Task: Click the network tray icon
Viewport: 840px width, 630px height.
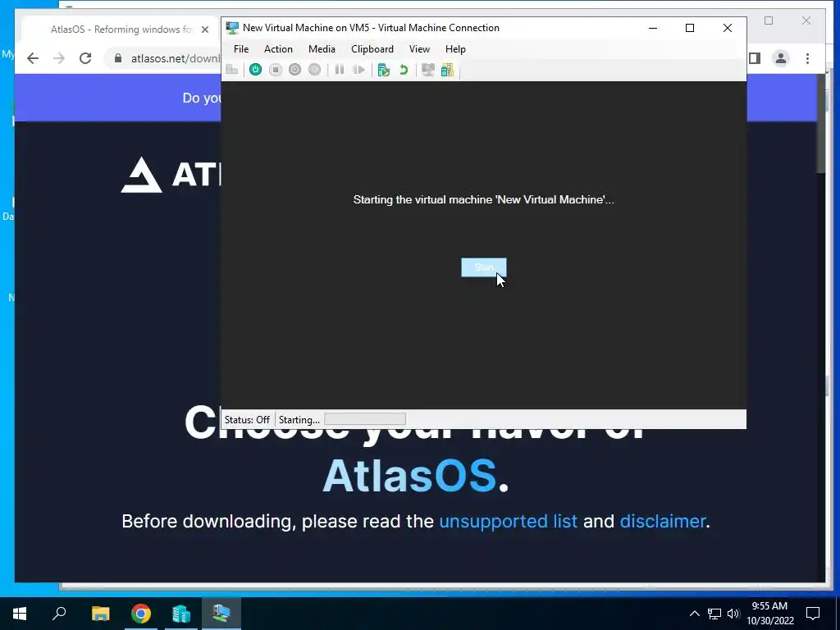Action: (x=714, y=614)
